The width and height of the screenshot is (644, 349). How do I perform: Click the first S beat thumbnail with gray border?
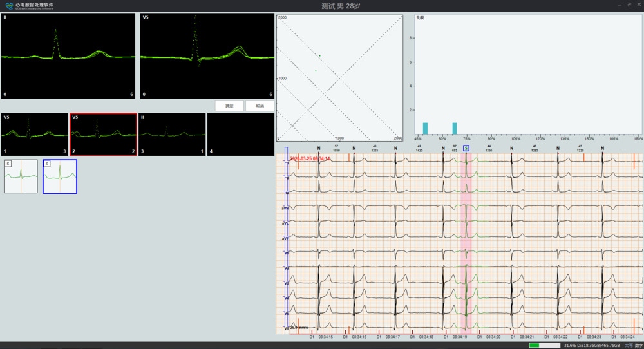(21, 176)
